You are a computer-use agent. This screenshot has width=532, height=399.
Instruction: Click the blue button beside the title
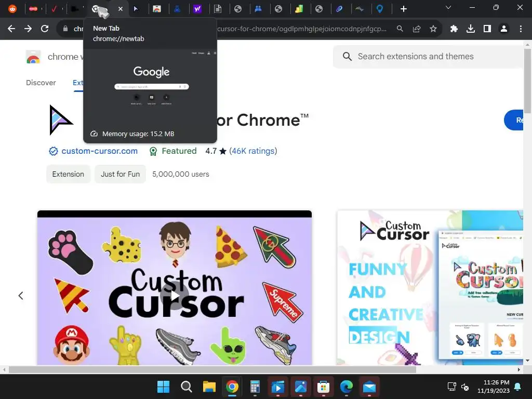514,120
